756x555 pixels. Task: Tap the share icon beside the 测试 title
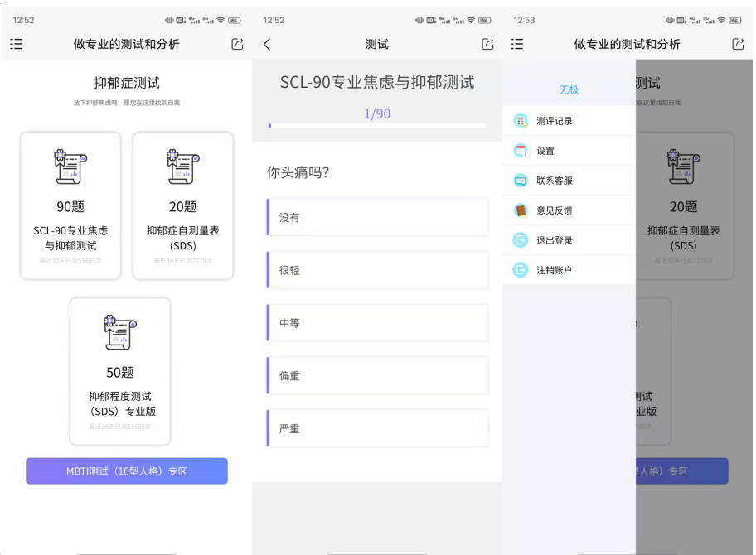[487, 44]
